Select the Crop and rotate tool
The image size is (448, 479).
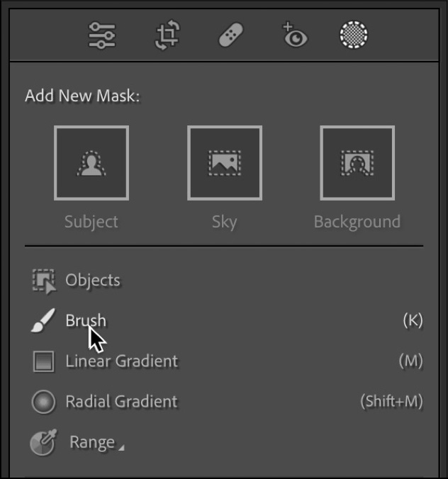click(167, 35)
